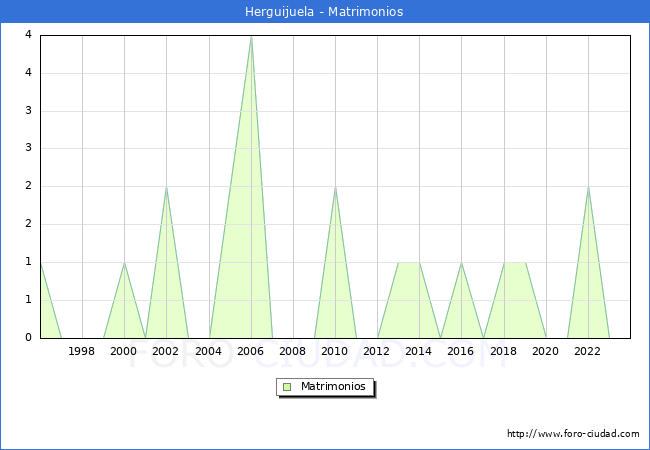The image size is (650, 450).
Task: Click the 2012 x-axis label
Action: pyautogui.click(x=377, y=351)
